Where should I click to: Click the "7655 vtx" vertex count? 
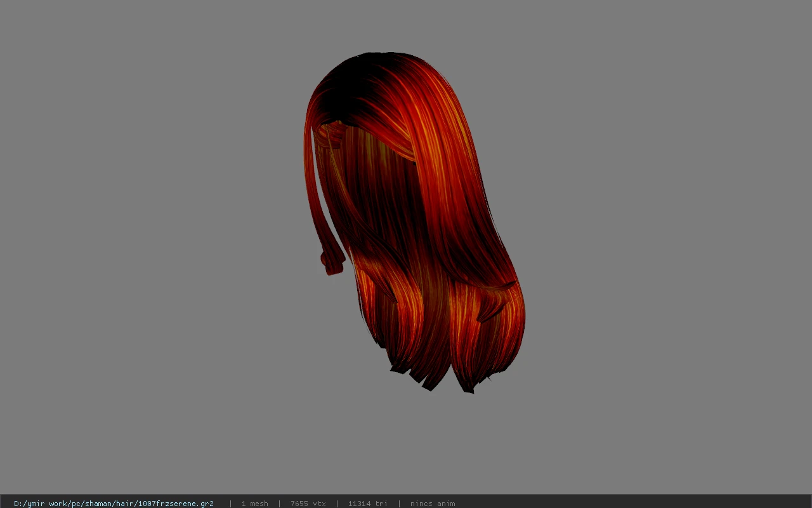pyautogui.click(x=308, y=504)
